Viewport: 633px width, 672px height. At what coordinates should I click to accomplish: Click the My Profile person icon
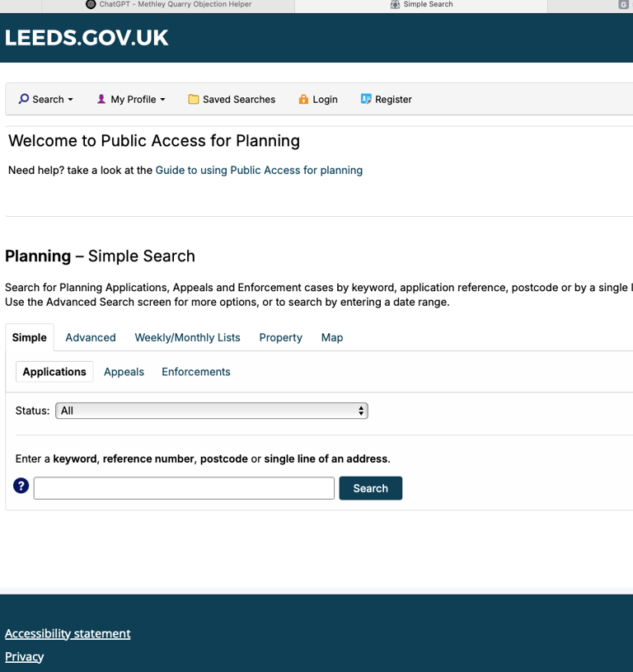click(101, 99)
